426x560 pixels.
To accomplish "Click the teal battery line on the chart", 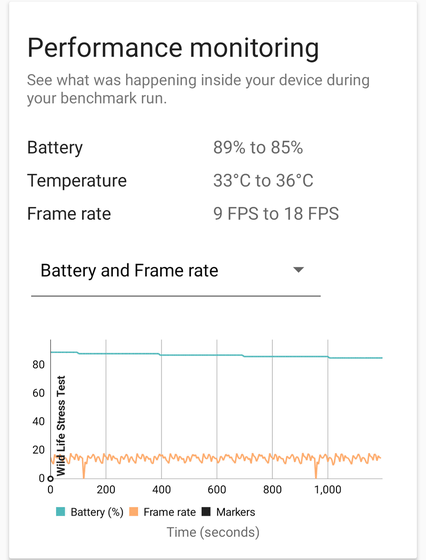I will click(216, 355).
